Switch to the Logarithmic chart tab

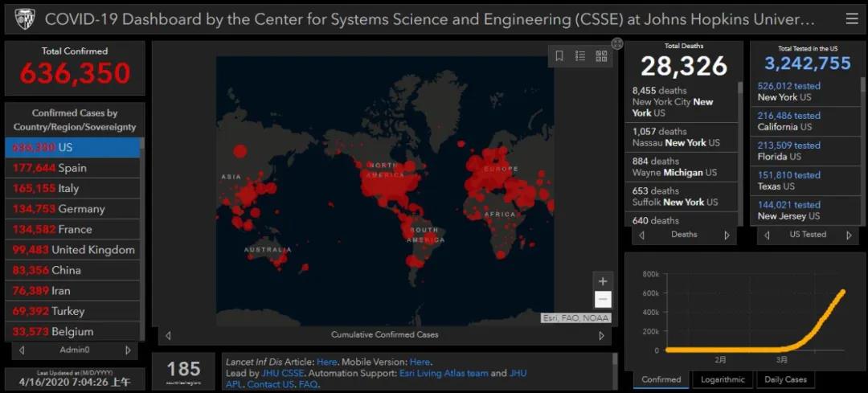722,379
